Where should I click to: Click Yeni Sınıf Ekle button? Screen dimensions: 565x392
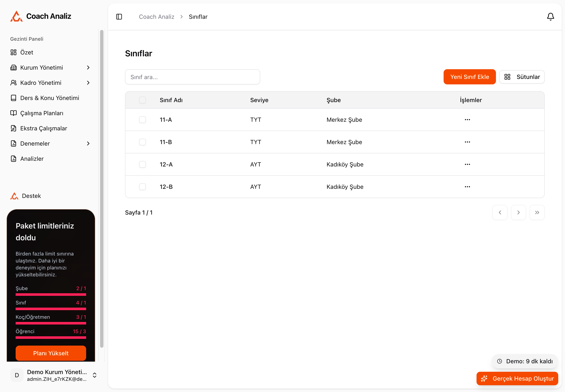pos(469,77)
